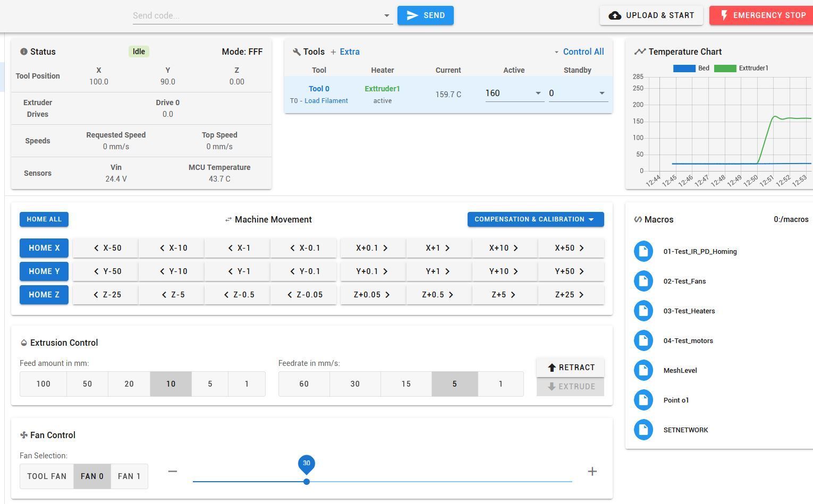Screen dimensions: 813x504
Task: Select Fan 0 in fan selection
Action: (92, 476)
